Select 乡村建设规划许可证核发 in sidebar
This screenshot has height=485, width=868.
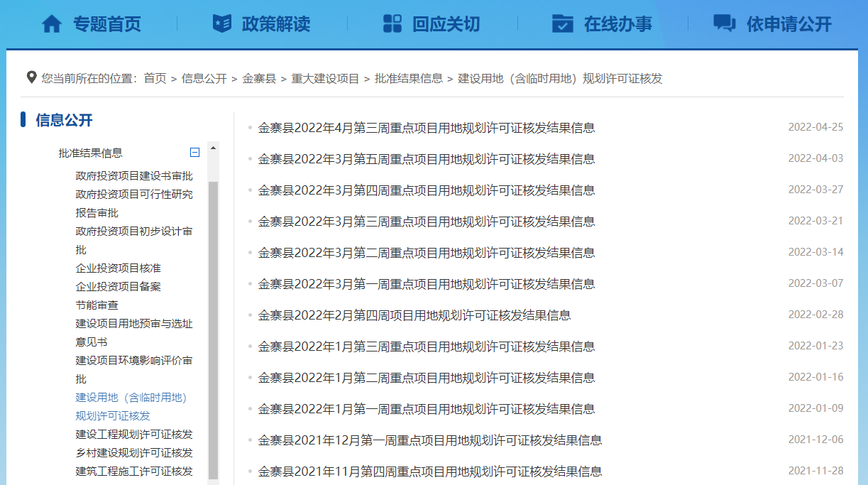click(134, 452)
